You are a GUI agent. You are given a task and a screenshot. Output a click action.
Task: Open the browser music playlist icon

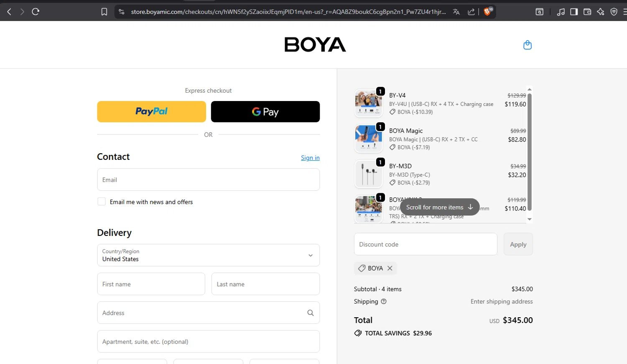click(x=561, y=12)
